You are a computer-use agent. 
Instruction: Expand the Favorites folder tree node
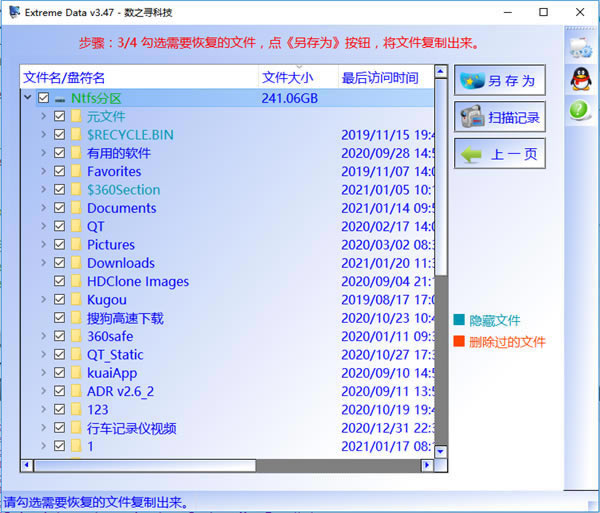[x=43, y=172]
